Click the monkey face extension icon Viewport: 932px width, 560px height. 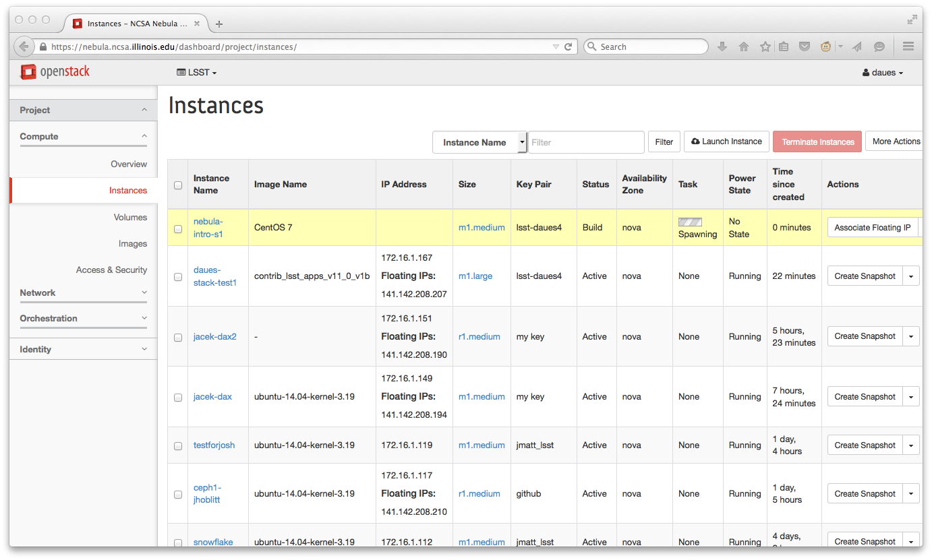click(825, 46)
